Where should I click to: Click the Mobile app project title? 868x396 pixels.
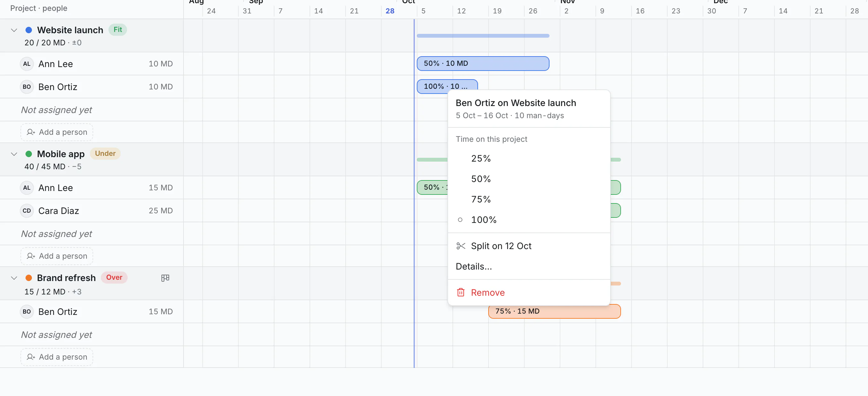click(61, 154)
